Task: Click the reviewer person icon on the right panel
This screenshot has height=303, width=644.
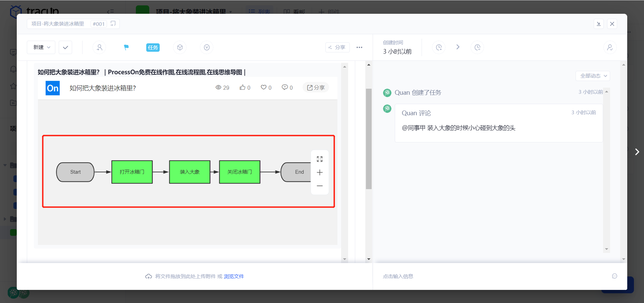Action: click(610, 47)
